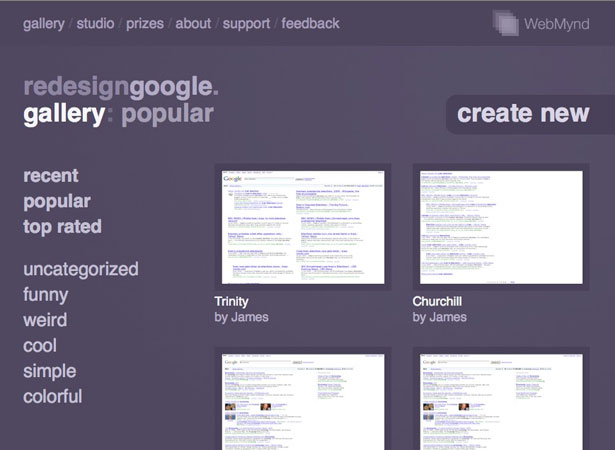Go to the studio page
This screenshot has width=615, height=450.
tap(95, 24)
